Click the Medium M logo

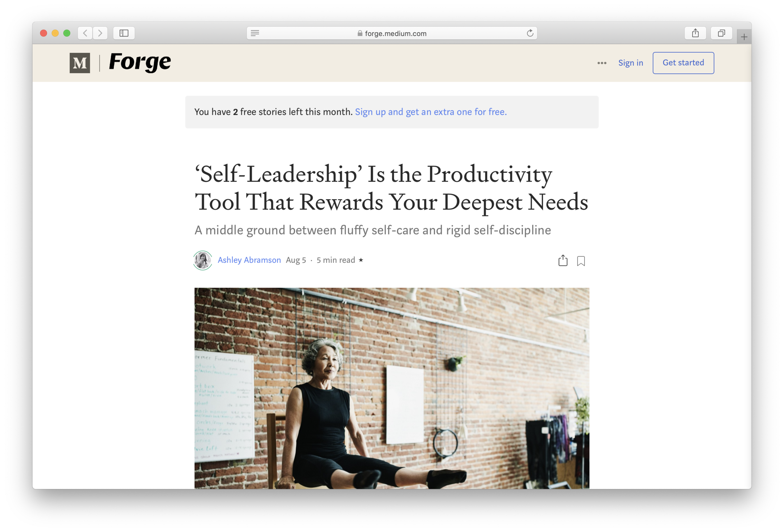click(x=80, y=63)
